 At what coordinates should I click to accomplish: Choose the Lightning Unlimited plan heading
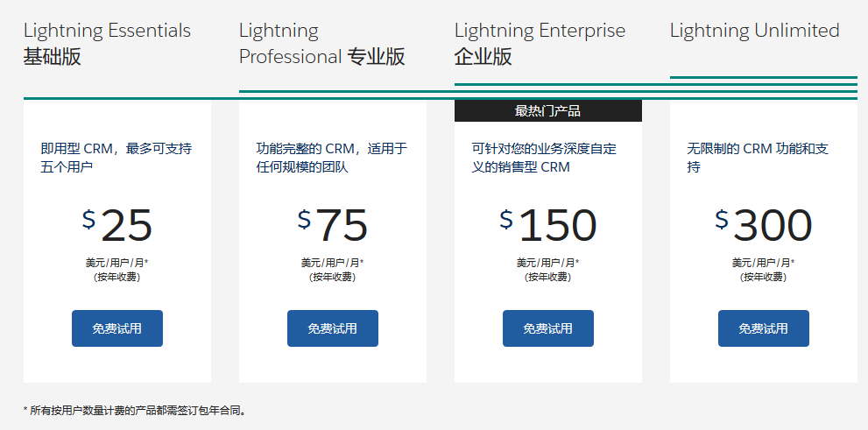pyautogui.click(x=754, y=31)
